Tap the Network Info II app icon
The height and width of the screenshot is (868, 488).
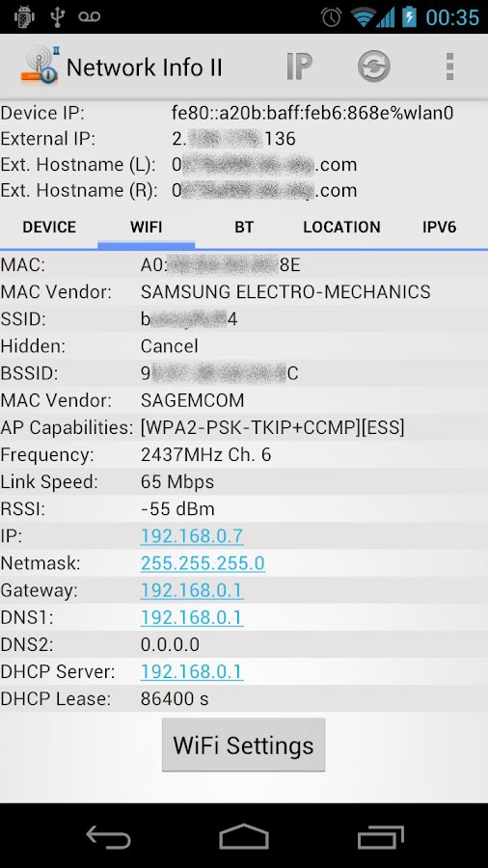(x=41, y=66)
